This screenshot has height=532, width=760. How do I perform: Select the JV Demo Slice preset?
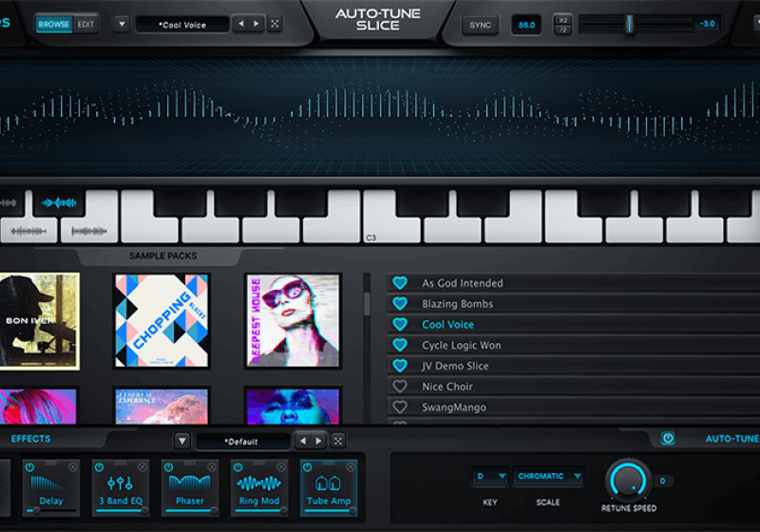(x=455, y=366)
